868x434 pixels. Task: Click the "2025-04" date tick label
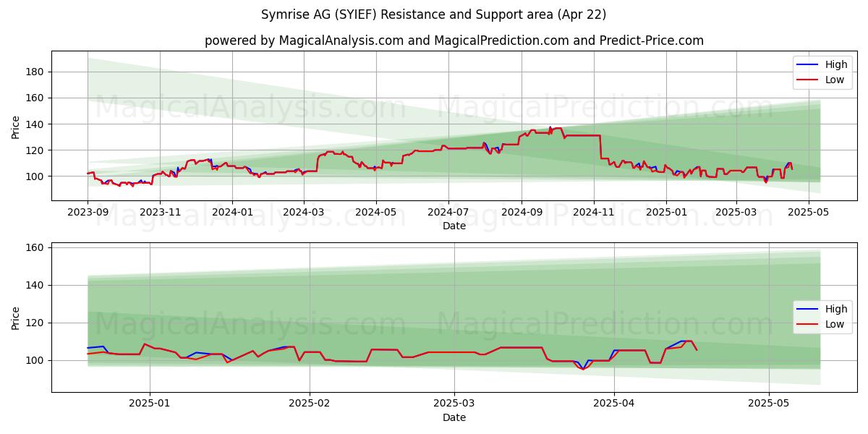click(614, 404)
